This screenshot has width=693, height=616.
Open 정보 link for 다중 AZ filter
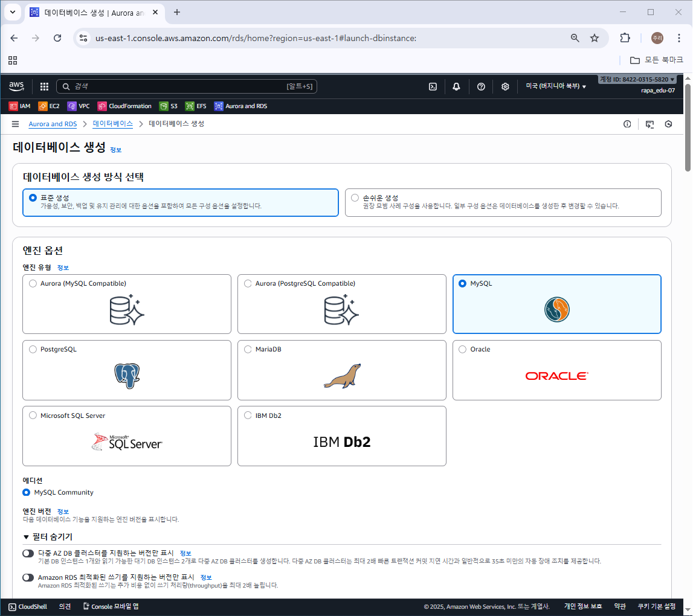(x=185, y=553)
